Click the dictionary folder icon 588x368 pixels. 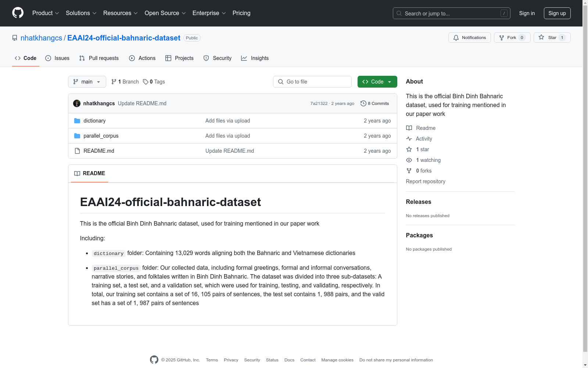click(x=77, y=121)
